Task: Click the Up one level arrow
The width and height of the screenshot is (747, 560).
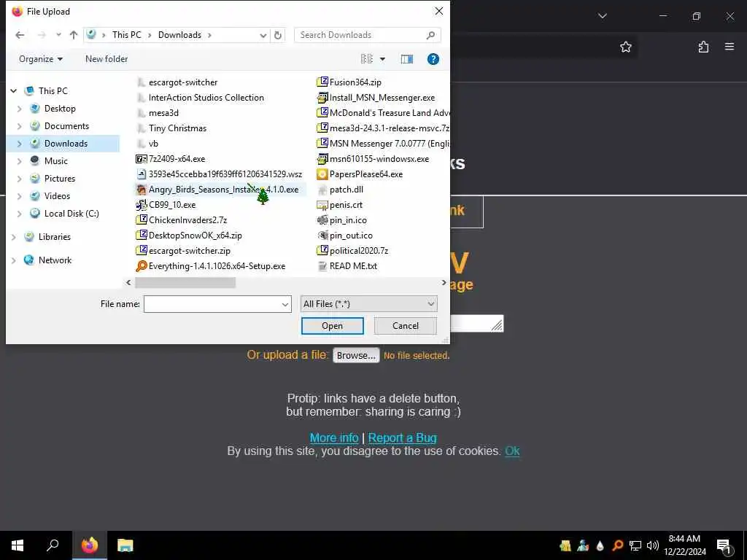Action: (x=74, y=35)
